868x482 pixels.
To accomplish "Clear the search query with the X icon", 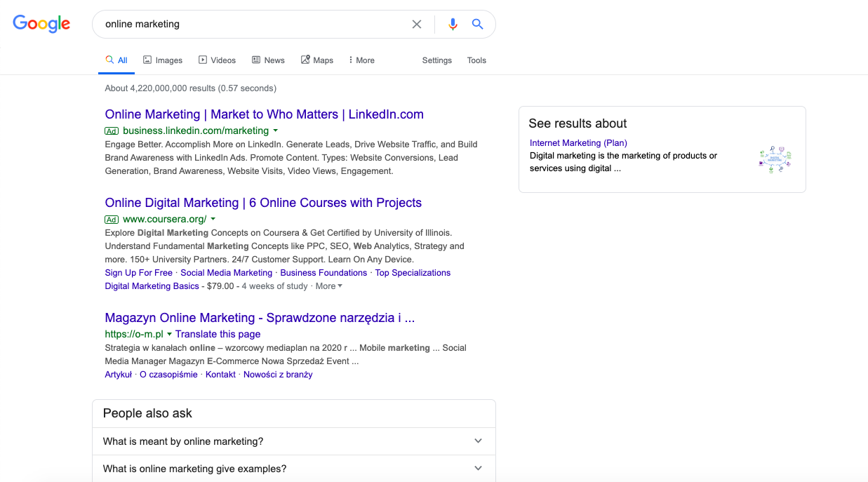I will [x=417, y=24].
